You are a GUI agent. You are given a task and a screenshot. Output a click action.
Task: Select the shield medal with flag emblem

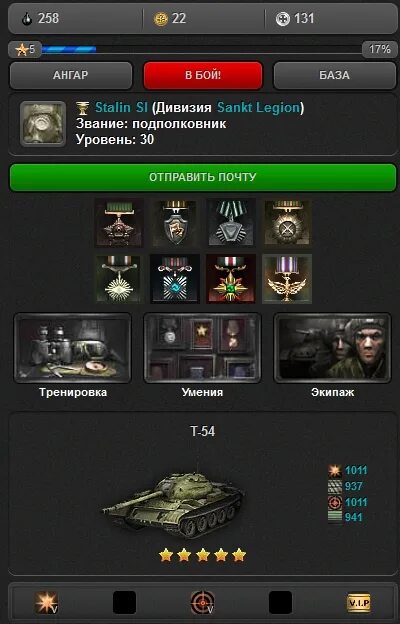175,223
